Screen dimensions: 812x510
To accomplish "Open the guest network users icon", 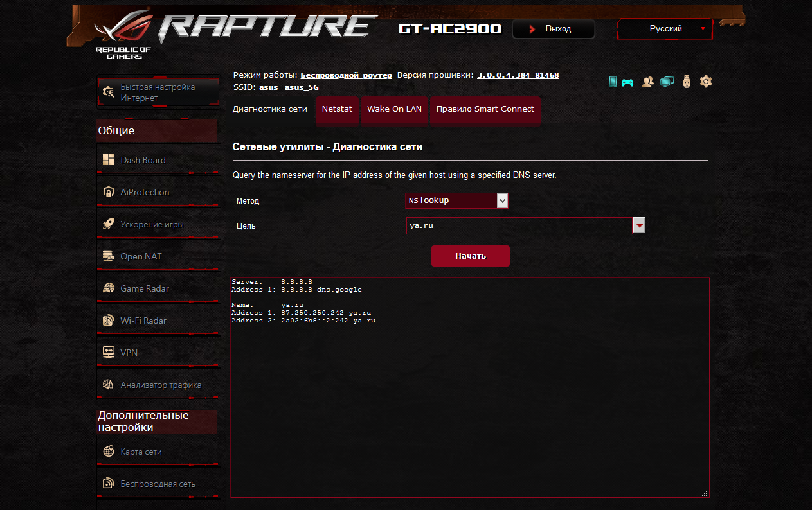I will (648, 82).
